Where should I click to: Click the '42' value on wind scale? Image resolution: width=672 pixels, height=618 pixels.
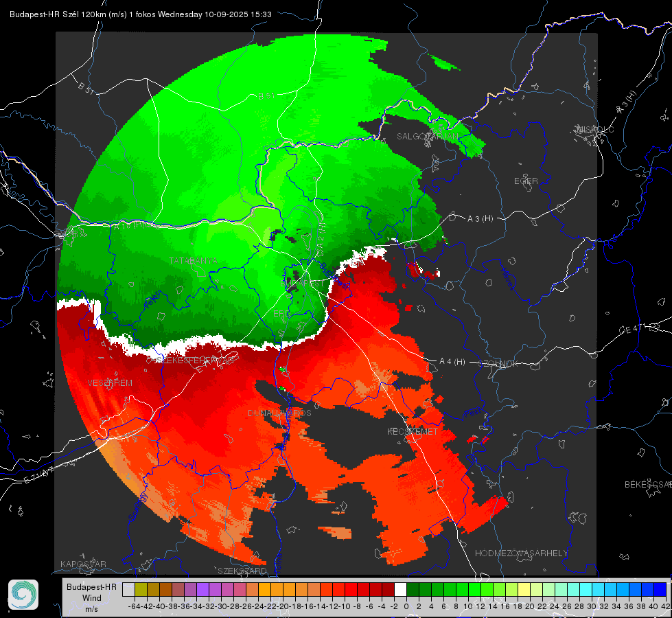tap(666, 606)
